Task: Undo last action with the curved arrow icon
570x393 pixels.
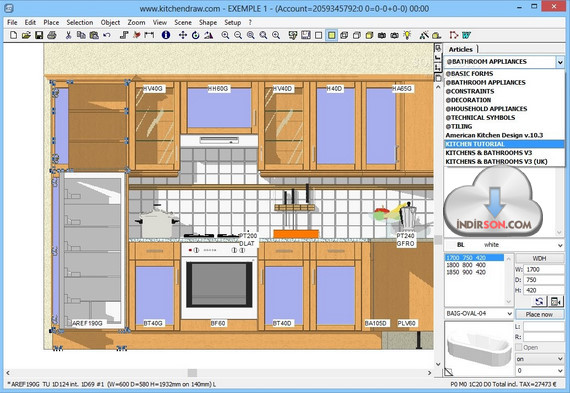Action: (x=107, y=35)
